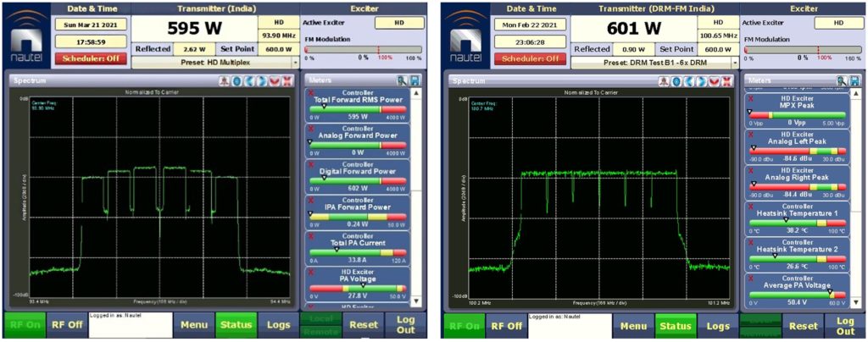Switch the left transmitter to RF Off
Image resolution: width=868 pixels, height=342 pixels.
[x=67, y=326]
